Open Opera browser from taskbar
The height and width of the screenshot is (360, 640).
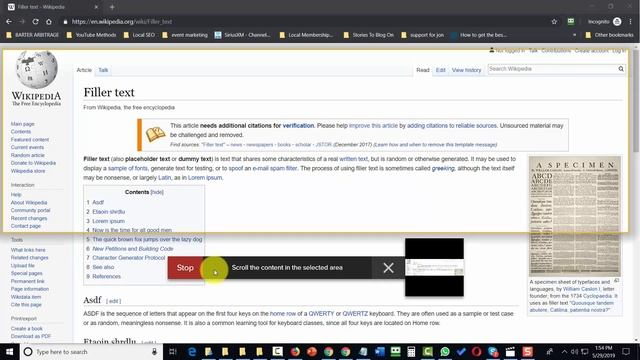(477, 352)
